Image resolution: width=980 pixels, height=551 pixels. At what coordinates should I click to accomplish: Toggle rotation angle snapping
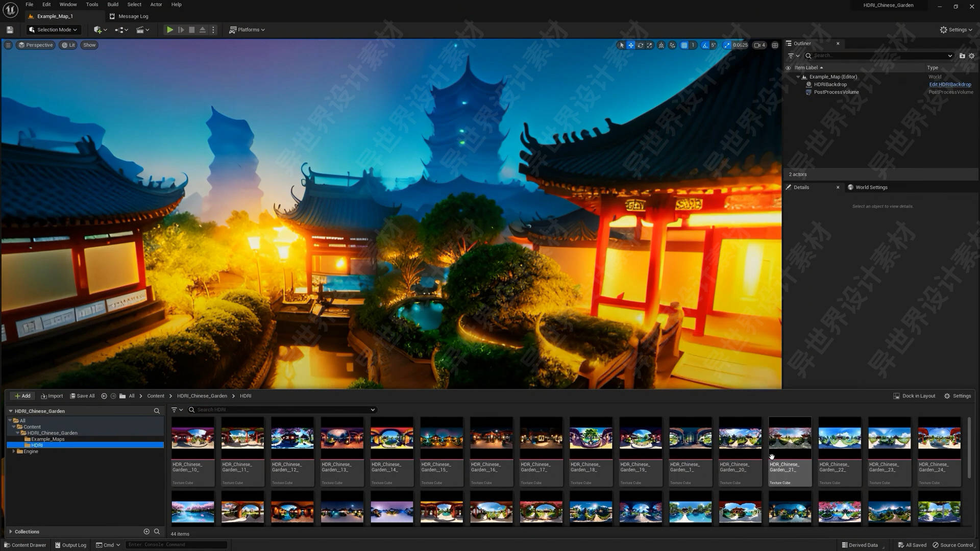(705, 45)
